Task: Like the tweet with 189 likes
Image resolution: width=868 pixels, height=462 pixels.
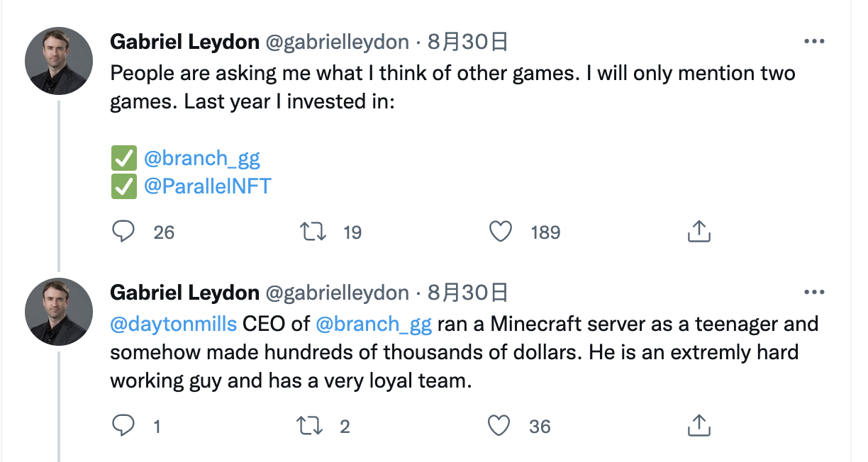Action: tap(501, 232)
